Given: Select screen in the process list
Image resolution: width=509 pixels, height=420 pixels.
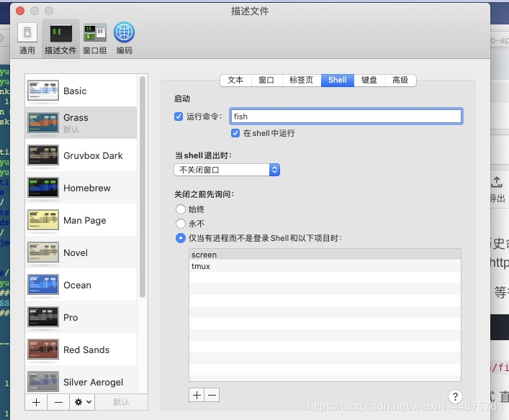Looking at the screenshot, I should point(325,255).
